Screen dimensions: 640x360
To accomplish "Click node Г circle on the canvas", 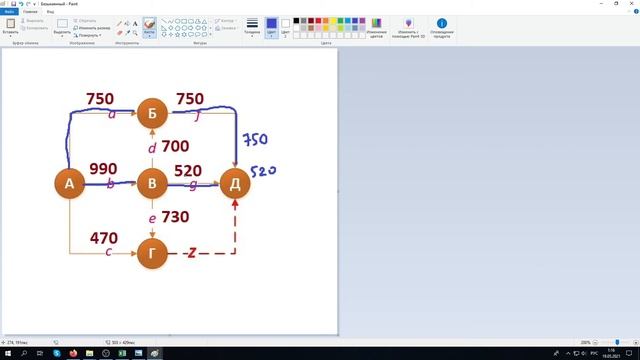I will coord(152,253).
